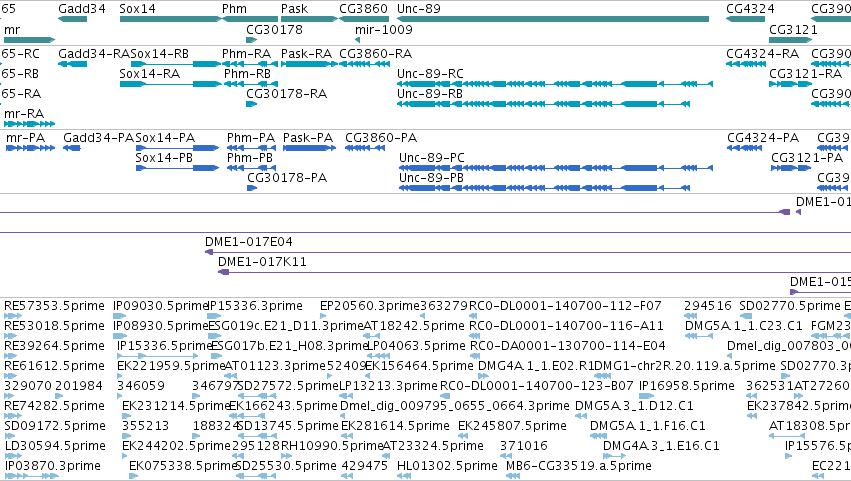Click the Phm-PB protein feature
Image resolution: width=851 pixels, height=481 pixels.
(250, 168)
